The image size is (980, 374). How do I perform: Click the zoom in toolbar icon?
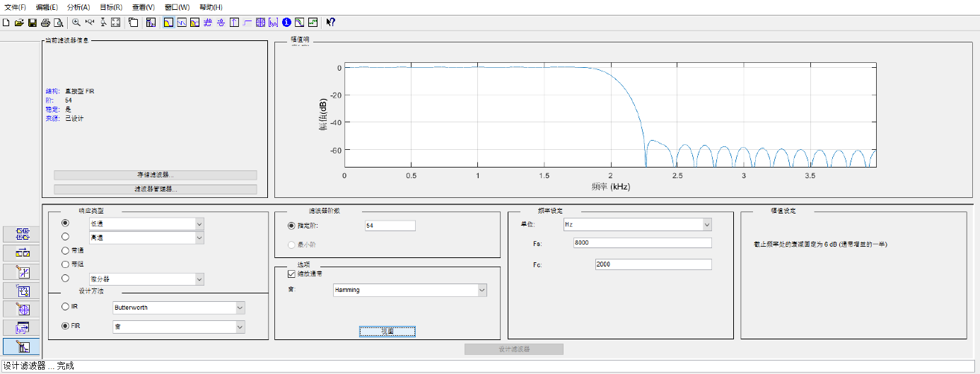click(x=76, y=23)
